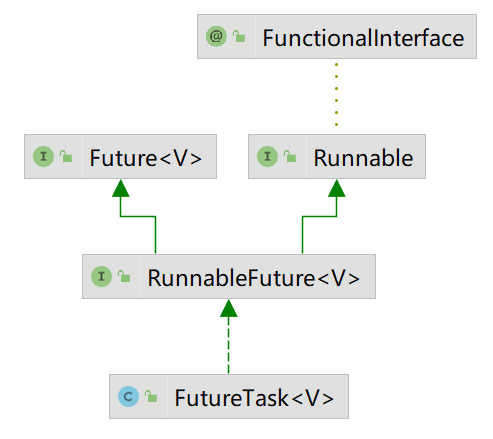This screenshot has height=439, width=493.
Task: Click the lock icon on FutureTask<V> node
Action: click(151, 396)
